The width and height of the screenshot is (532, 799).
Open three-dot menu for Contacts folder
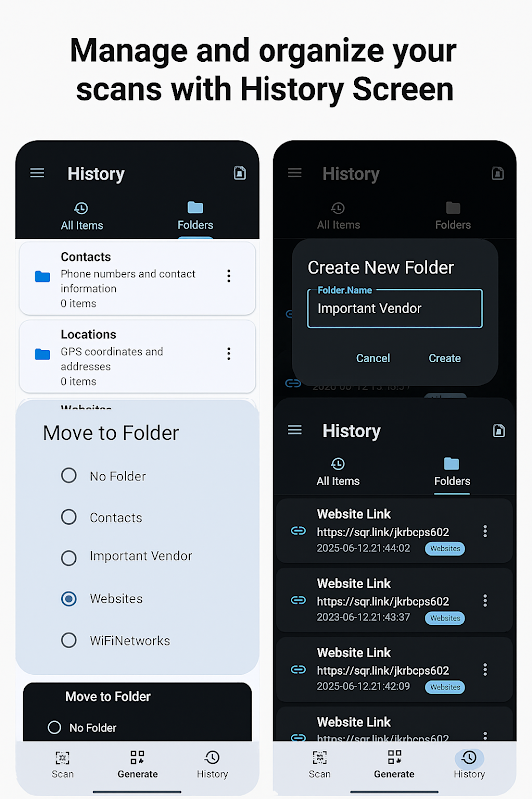(229, 276)
